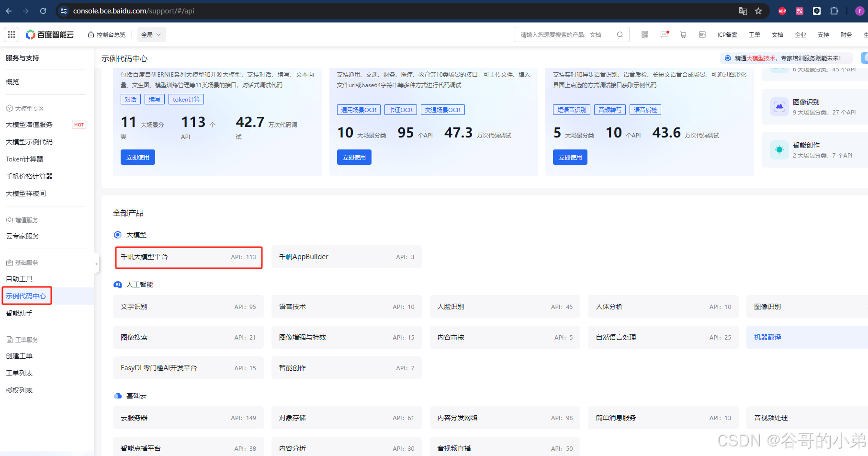Open the browser extensions puzzle icon
This screenshot has height=456, width=868.
(x=834, y=11)
